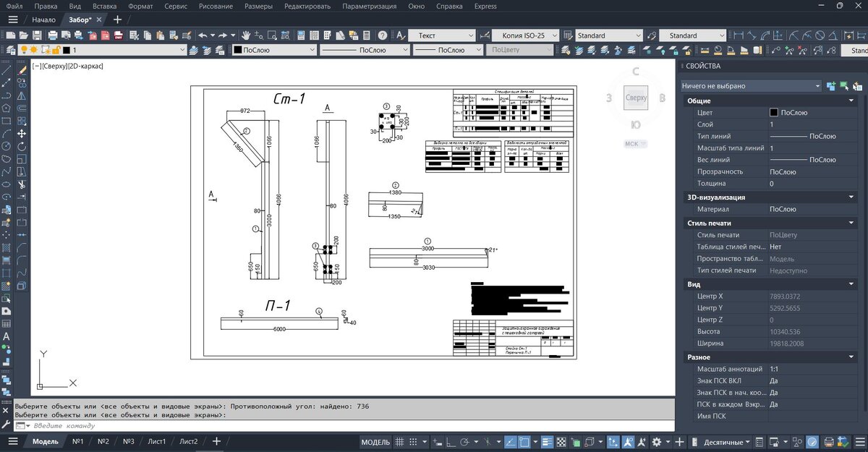868x452 pixels.
Task: Toggle transparency display on status bar
Action: (562, 442)
